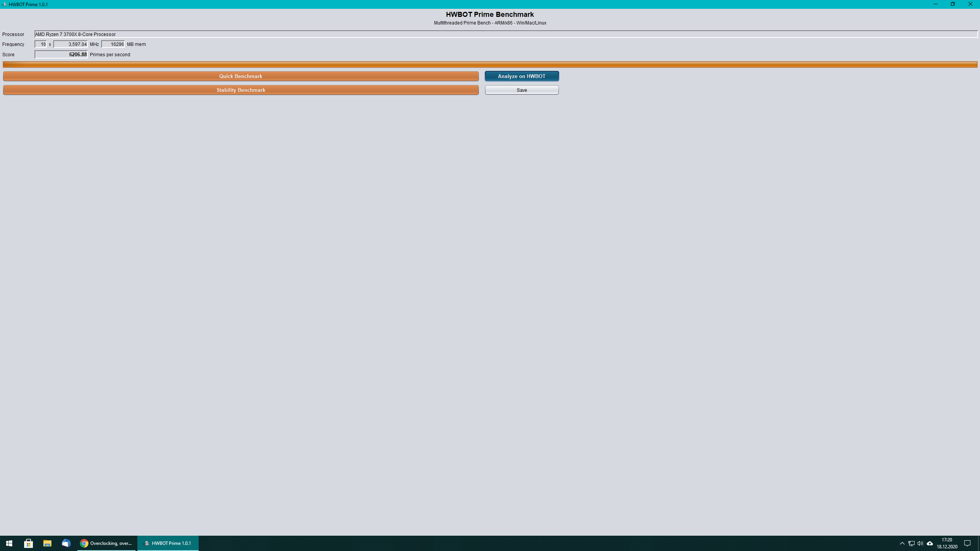Save the benchmark result
Viewport: 980px width, 551px height.
pos(522,90)
